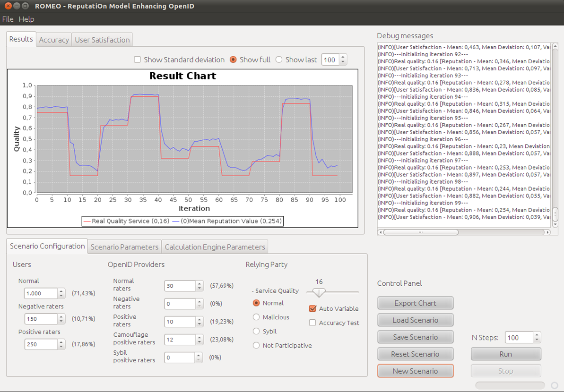
Task: Select Malicious relying party option
Action: [x=256, y=317]
